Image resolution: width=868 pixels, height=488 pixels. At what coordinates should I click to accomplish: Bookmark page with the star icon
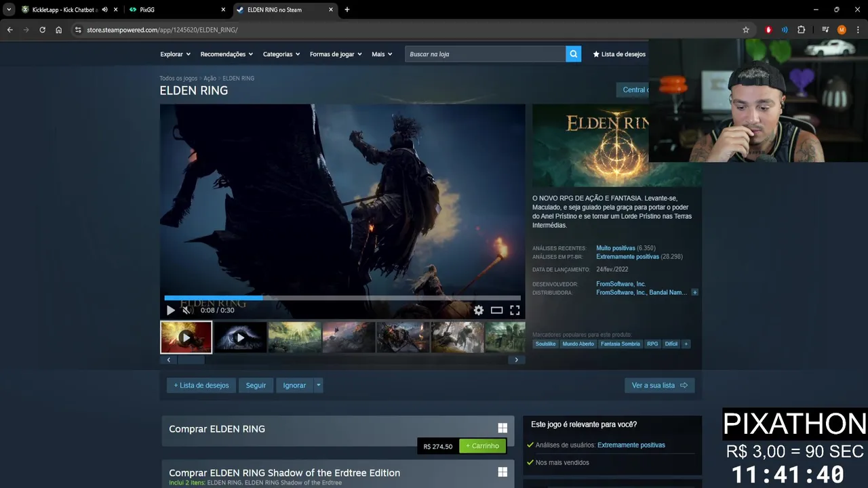pos(746,30)
